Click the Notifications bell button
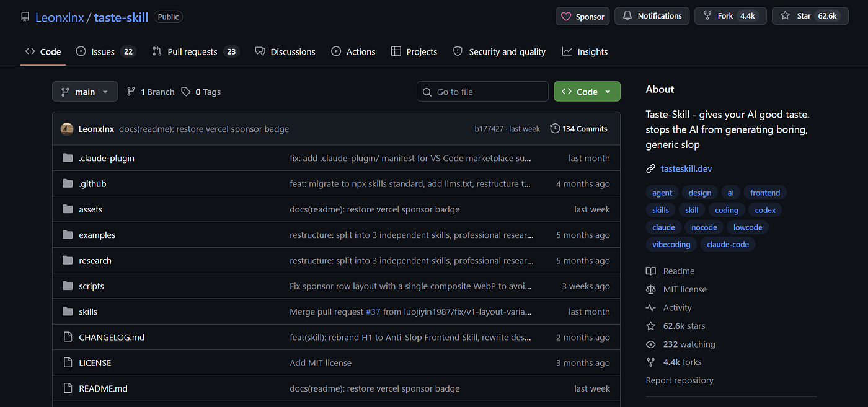868x407 pixels. pos(652,16)
